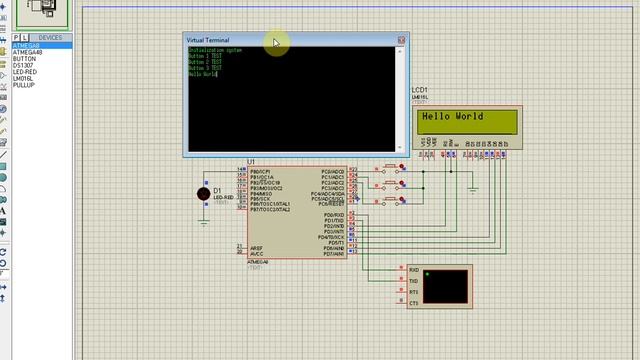640x360 pixels.
Task: Select the 2D Box graphics tool
Action: [2, 167]
